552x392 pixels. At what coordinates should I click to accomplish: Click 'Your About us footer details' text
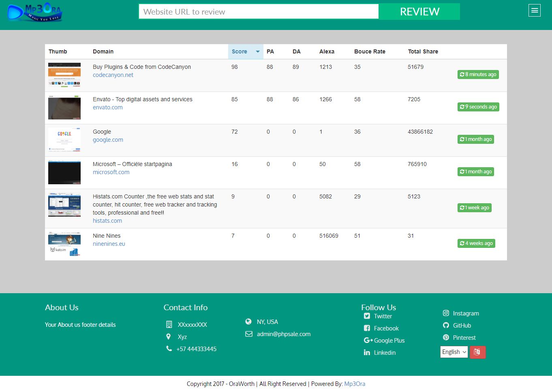80,325
